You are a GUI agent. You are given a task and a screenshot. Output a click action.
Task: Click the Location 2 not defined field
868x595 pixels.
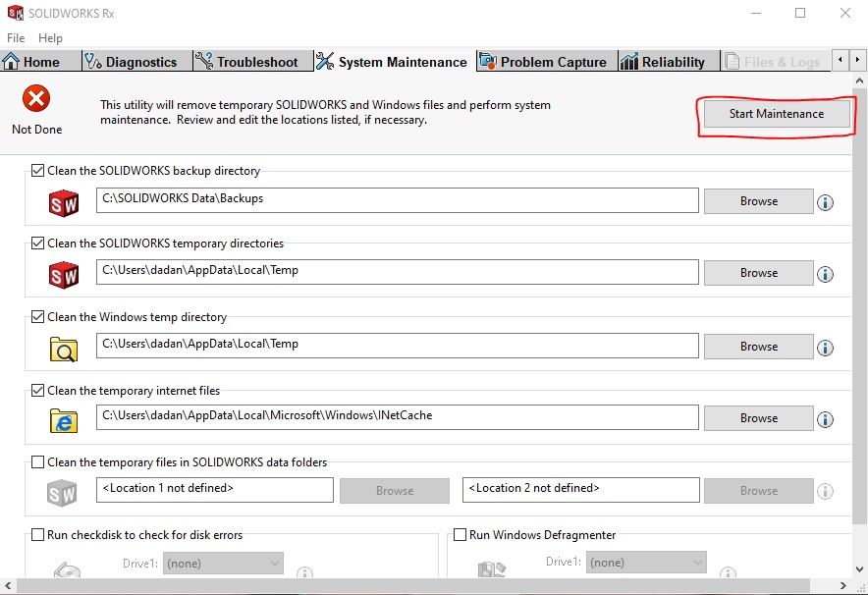pyautogui.click(x=580, y=490)
